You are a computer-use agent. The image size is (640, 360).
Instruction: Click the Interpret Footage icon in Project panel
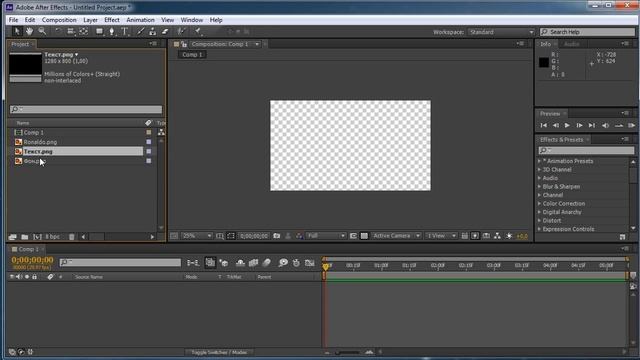(x=12, y=237)
